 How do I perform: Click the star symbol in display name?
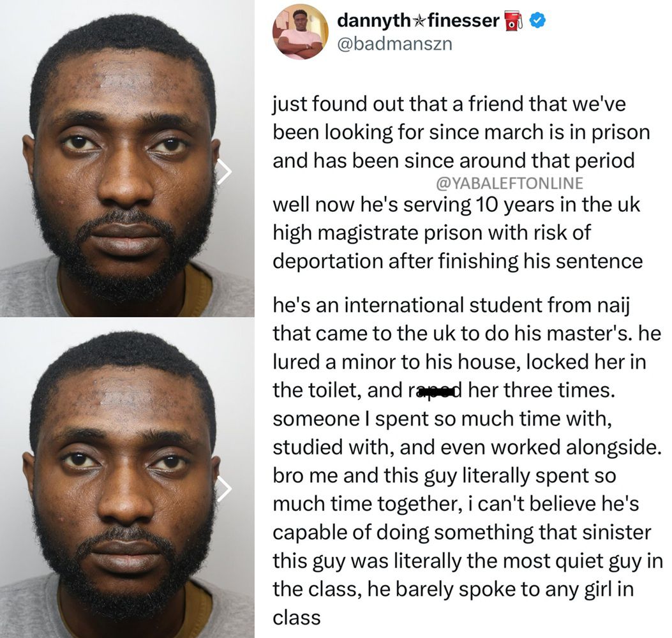point(419,20)
